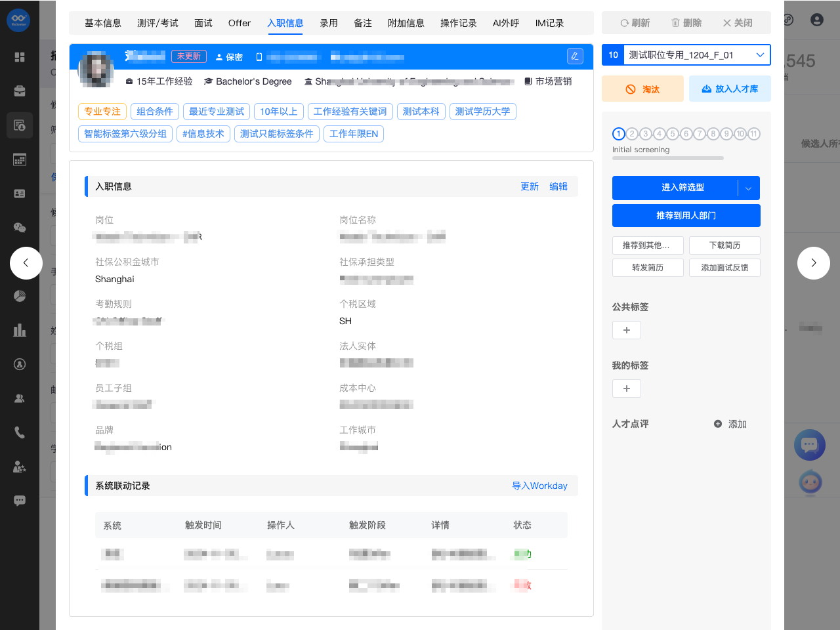This screenshot has height=630, width=840.
Task: Click the candidate avatar thumbnail
Action: pyautogui.click(x=96, y=70)
